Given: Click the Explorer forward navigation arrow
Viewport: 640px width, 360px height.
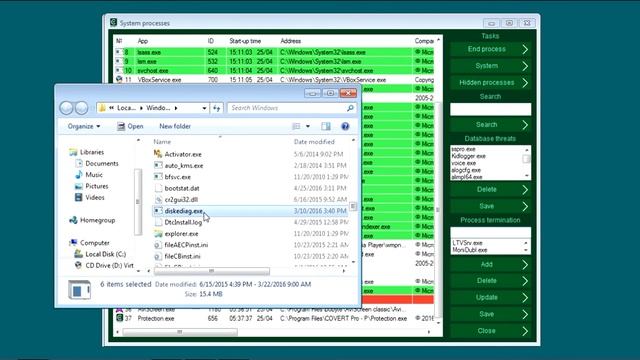Looking at the screenshot, I should (x=81, y=108).
